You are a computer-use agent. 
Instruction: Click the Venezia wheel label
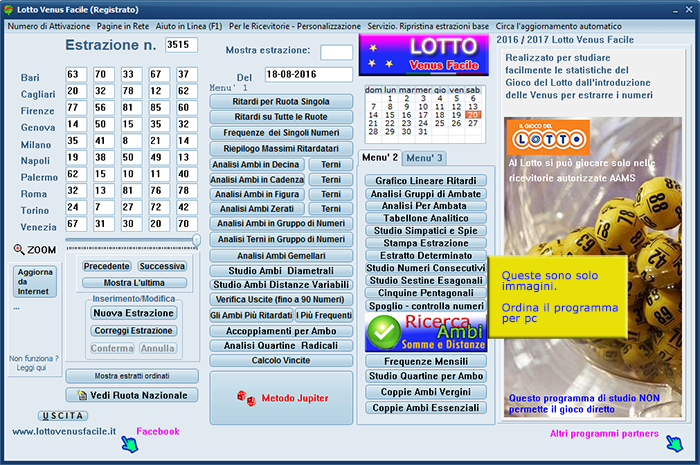tap(38, 227)
